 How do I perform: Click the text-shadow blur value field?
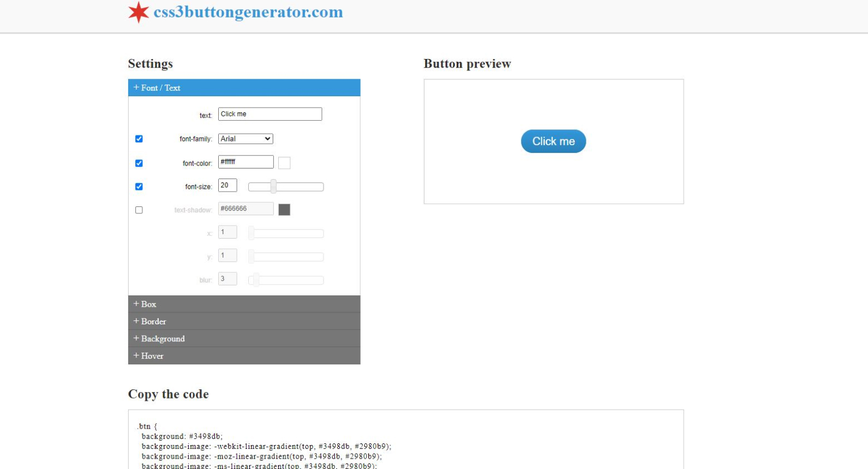pos(228,279)
